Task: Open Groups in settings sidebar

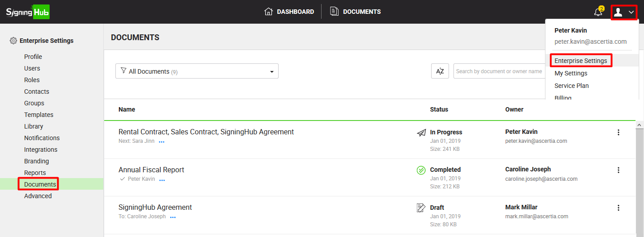Action: click(34, 103)
